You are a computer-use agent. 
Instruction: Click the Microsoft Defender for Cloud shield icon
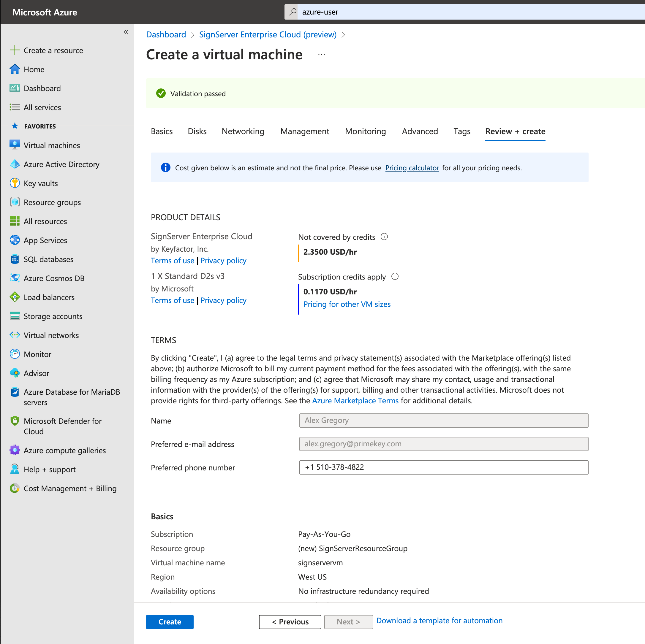[15, 421]
